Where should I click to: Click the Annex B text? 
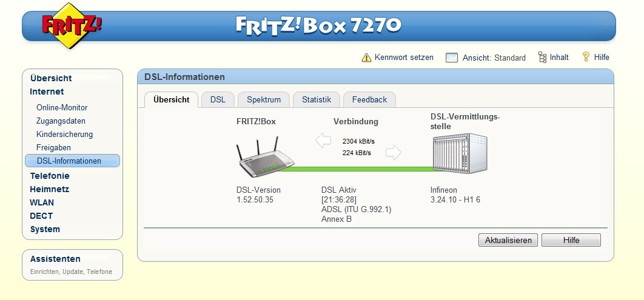coord(337,219)
